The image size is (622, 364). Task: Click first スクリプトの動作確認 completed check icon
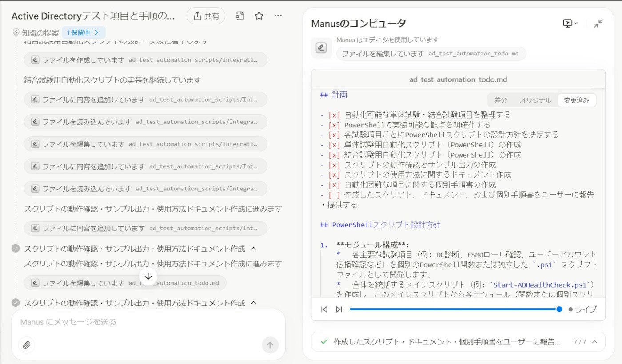[16, 249]
